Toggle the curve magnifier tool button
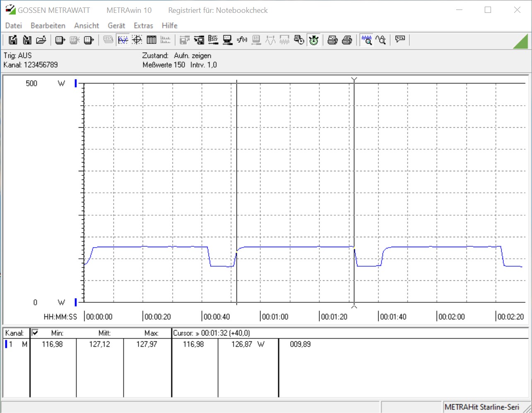Image resolution: width=532 pixels, height=413 pixels. click(x=381, y=40)
